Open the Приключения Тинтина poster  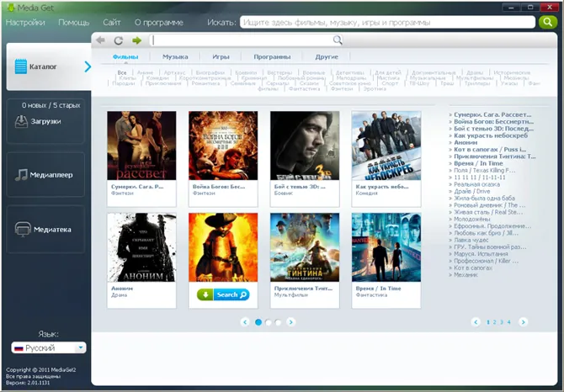pos(305,247)
